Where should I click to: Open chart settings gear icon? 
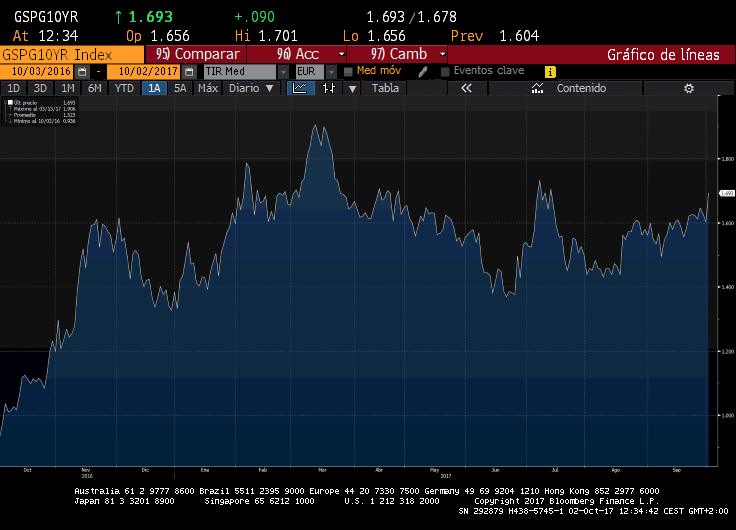689,88
